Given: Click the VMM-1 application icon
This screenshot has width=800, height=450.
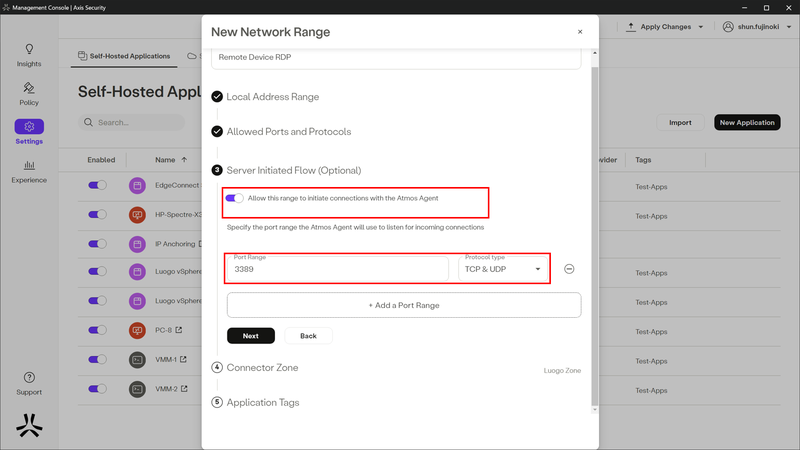Looking at the screenshot, I should 137,360.
